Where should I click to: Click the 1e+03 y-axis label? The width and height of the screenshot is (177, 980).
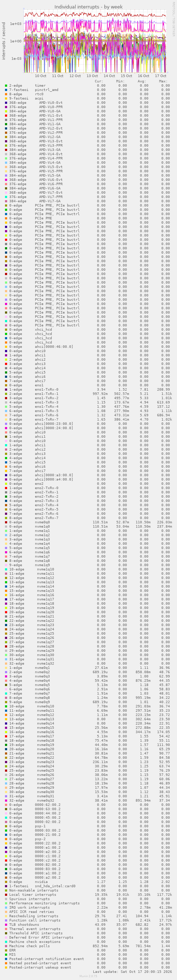tap(16, 24)
